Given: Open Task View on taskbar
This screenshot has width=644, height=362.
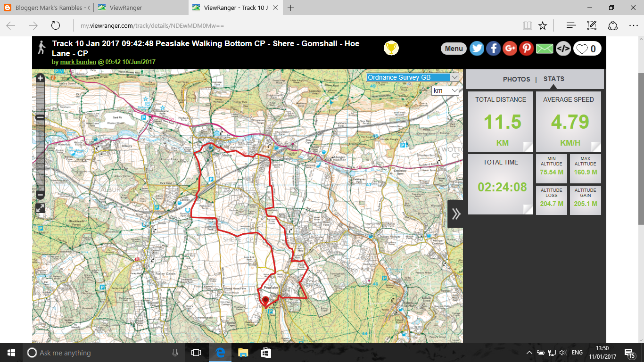Looking at the screenshot, I should click(x=196, y=353).
